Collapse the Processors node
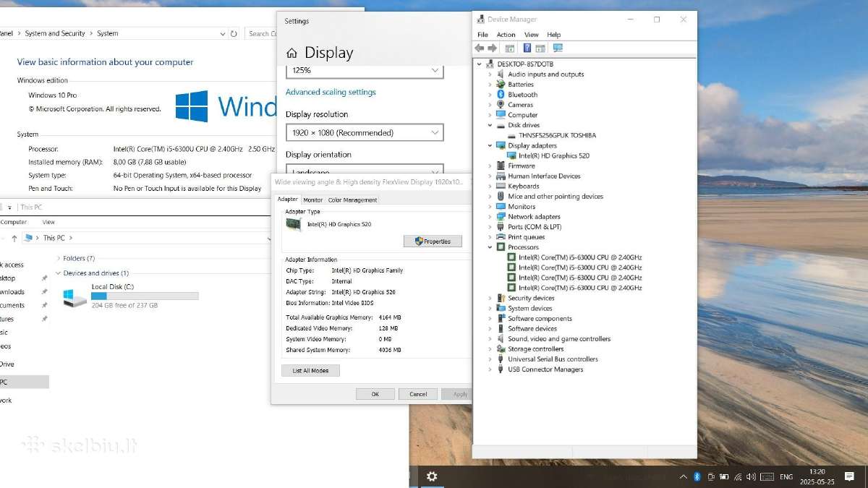868x488 pixels. [490, 247]
